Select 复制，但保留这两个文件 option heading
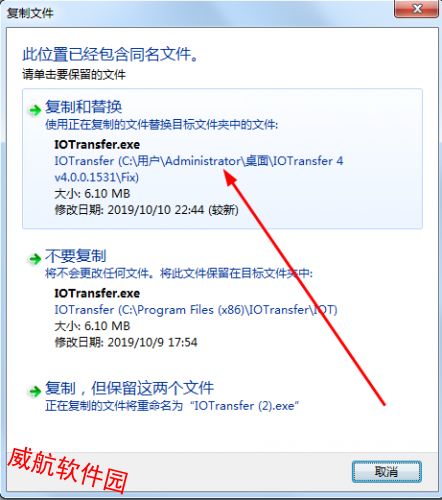Image resolution: width=442 pixels, height=500 pixels. click(129, 388)
